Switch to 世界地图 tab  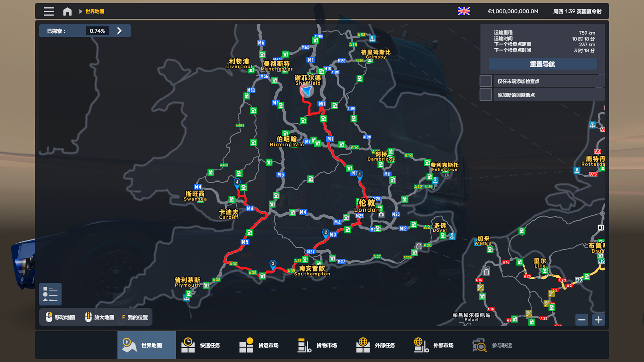point(146,345)
